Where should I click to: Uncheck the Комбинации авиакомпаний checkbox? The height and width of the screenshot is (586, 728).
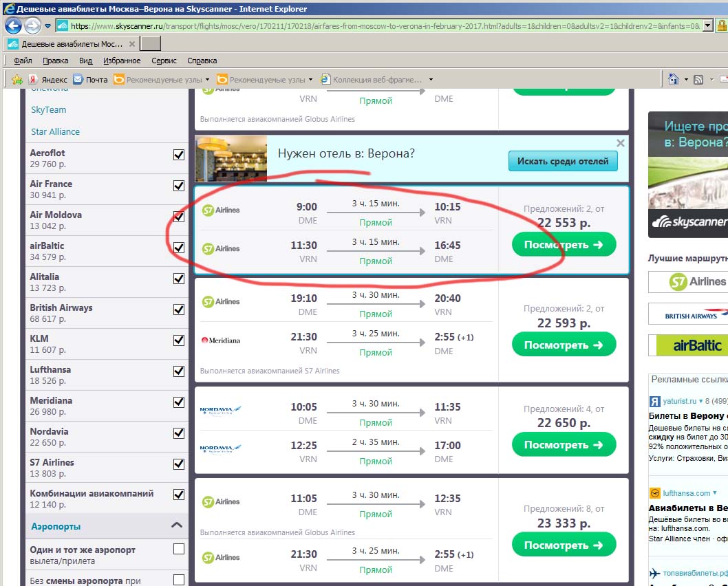[x=179, y=495]
